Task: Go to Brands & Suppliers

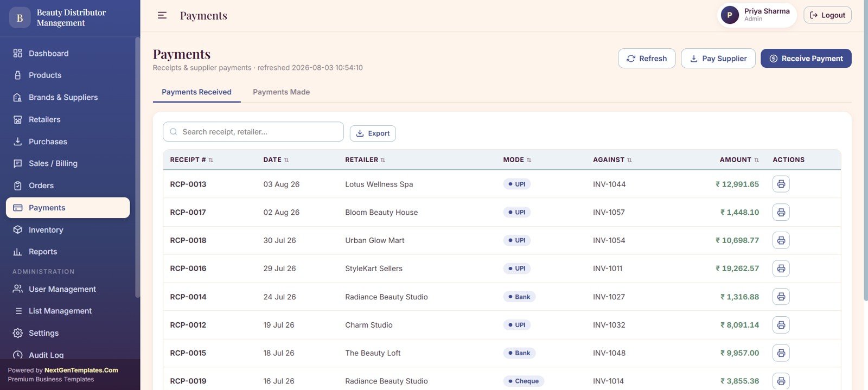Action: 68,98
